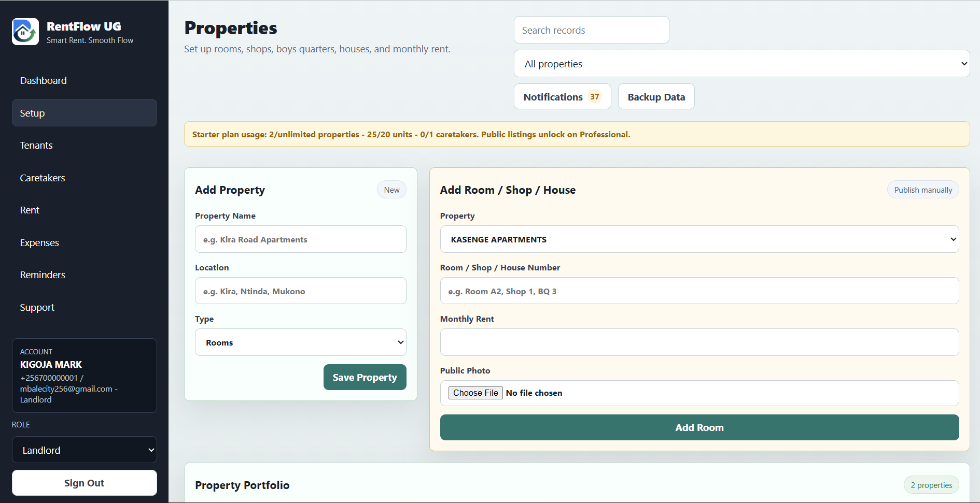Navigate to the Rent page

(x=85, y=210)
